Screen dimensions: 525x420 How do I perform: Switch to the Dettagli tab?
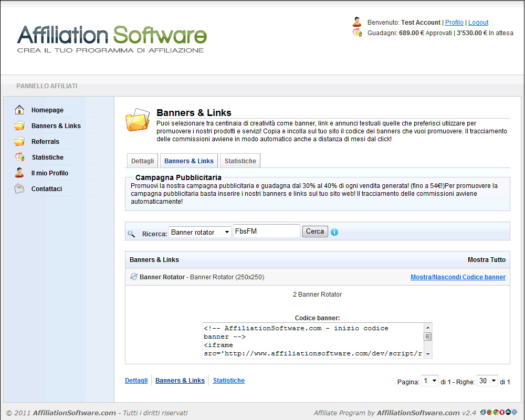point(143,161)
